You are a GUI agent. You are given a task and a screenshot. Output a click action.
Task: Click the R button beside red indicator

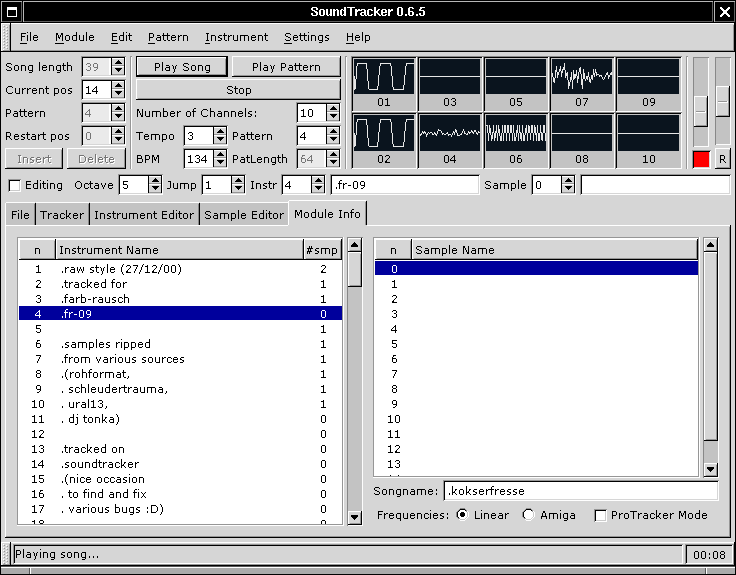(x=722, y=159)
